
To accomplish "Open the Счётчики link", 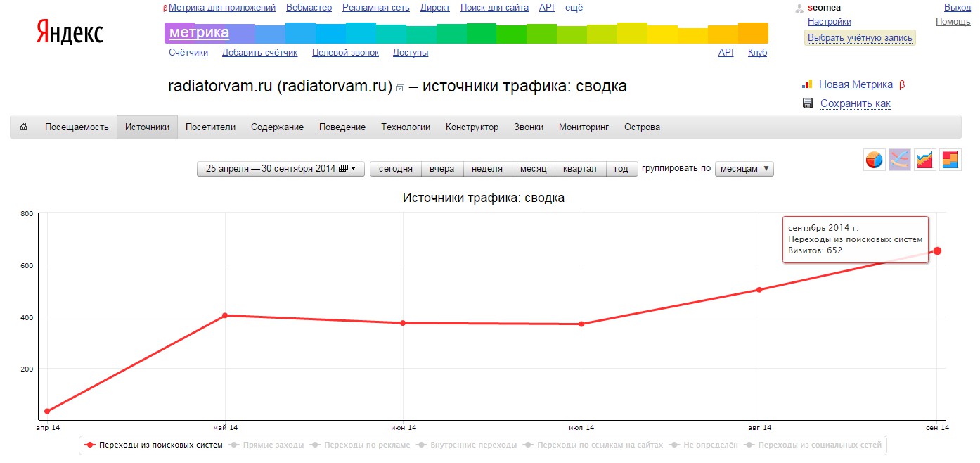I will pos(188,53).
